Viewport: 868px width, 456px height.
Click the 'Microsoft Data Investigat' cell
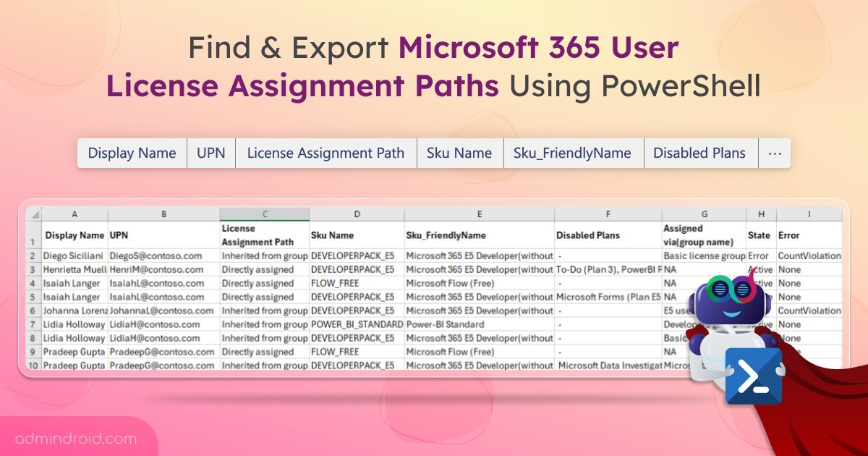point(608,366)
